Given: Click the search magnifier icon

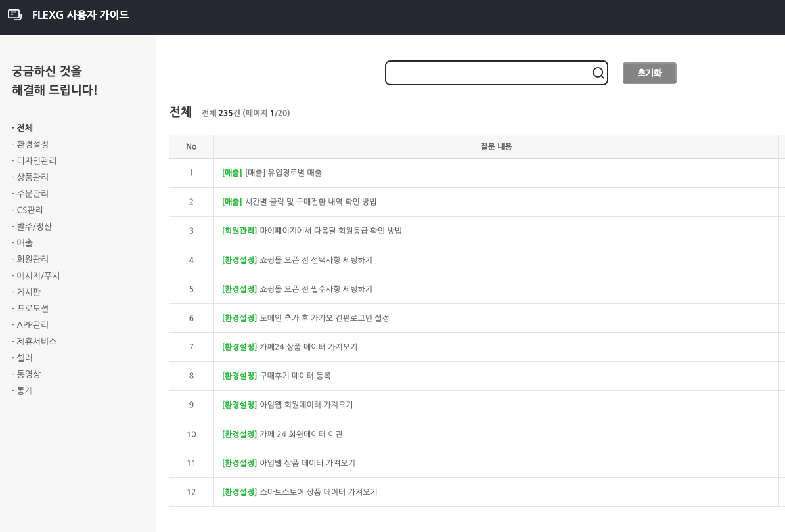Looking at the screenshot, I should pos(598,73).
